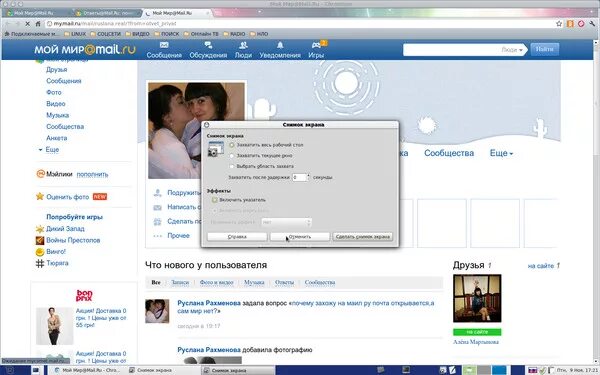Viewport: 600px width, 375px height.
Task: Click the delay seconds spinner arrows
Action: pyautogui.click(x=308, y=177)
